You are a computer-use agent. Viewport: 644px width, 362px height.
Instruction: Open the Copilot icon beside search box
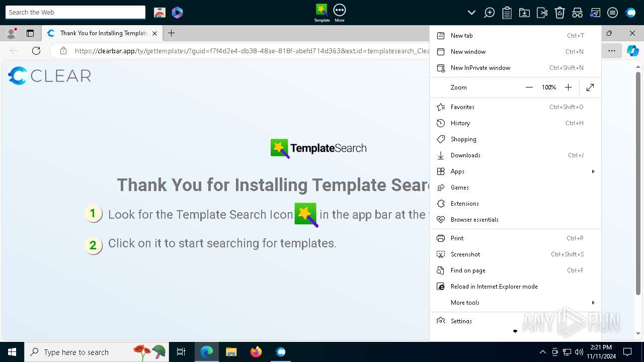pyautogui.click(x=177, y=13)
